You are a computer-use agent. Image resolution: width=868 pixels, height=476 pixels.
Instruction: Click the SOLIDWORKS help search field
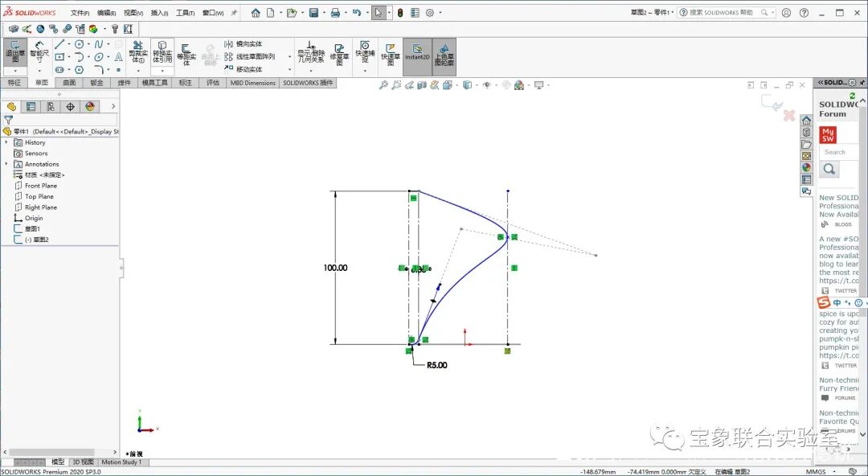pos(727,12)
